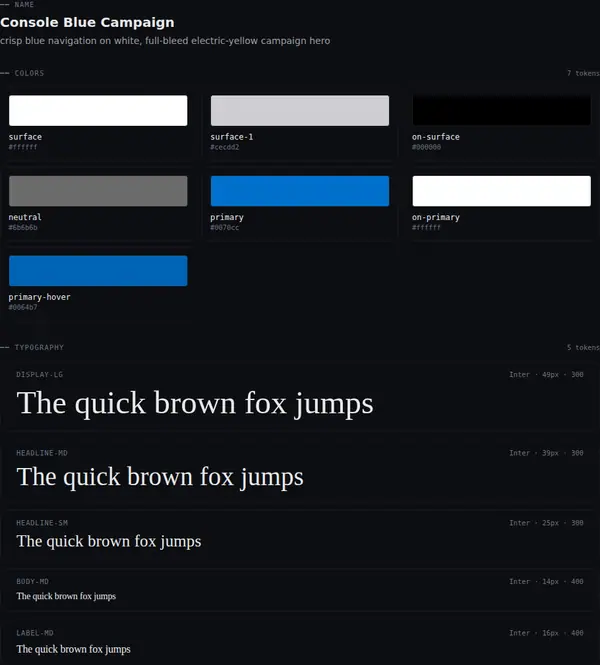
Task: Click the BODY-MD label
Action: coord(33,581)
